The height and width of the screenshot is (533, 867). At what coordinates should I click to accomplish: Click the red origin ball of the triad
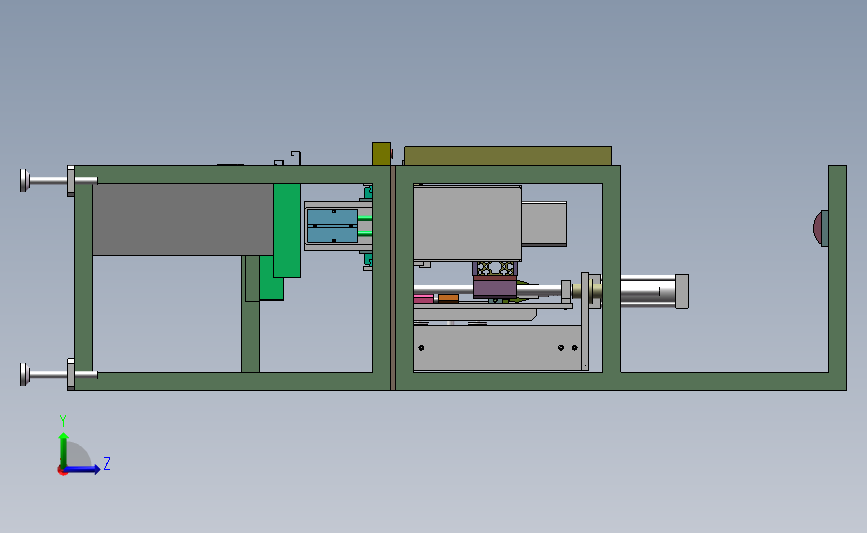click(x=62, y=471)
